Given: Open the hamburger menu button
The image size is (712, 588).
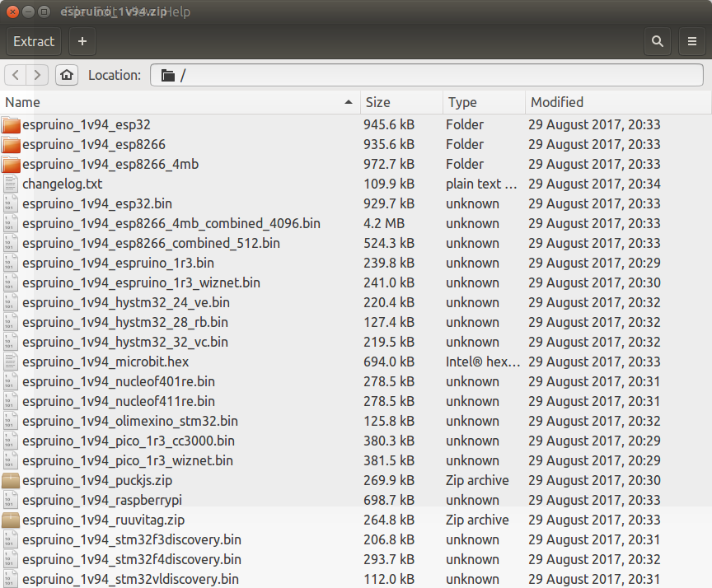Looking at the screenshot, I should pyautogui.click(x=692, y=41).
